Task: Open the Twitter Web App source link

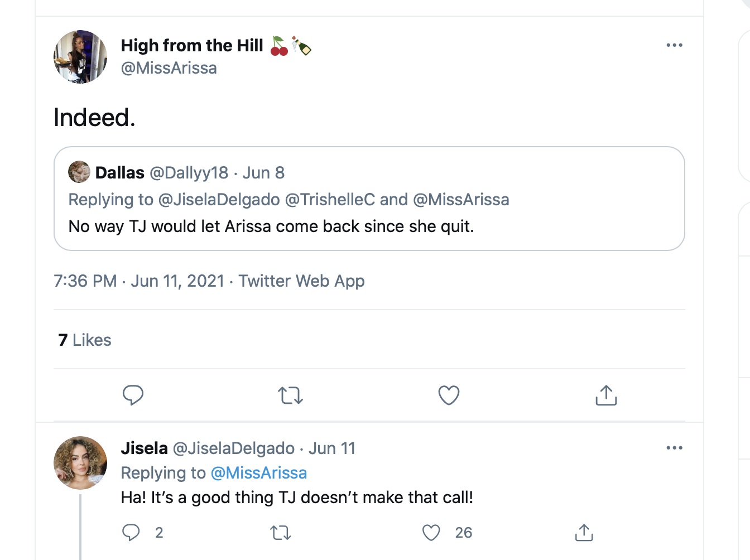Action: (301, 281)
